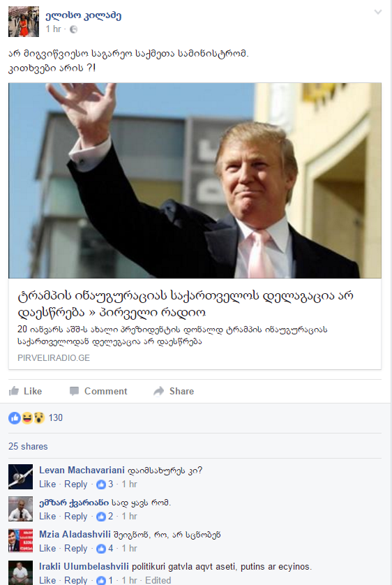The height and width of the screenshot is (585, 392).
Task: Like Levan Machavariani's comment
Action: pos(47,484)
